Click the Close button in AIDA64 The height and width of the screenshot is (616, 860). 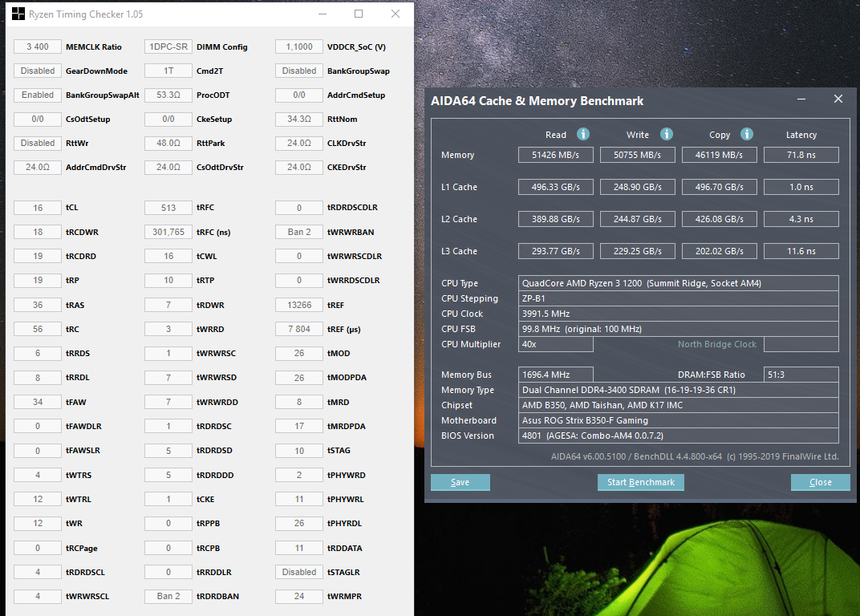[821, 482]
